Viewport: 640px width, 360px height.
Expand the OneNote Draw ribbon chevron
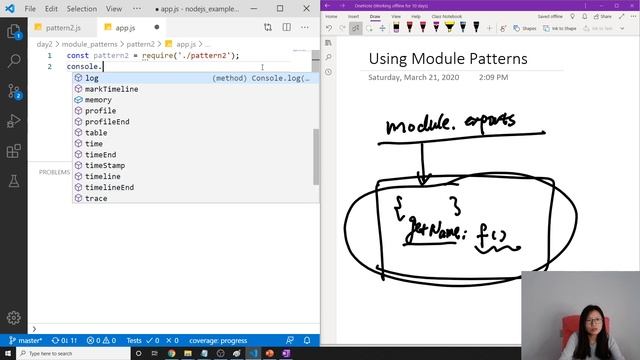[x=622, y=28]
